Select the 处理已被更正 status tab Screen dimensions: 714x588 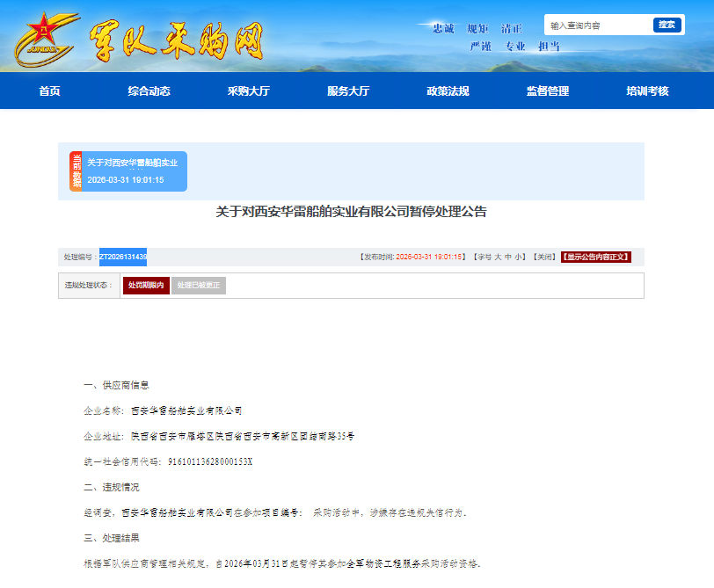(199, 286)
